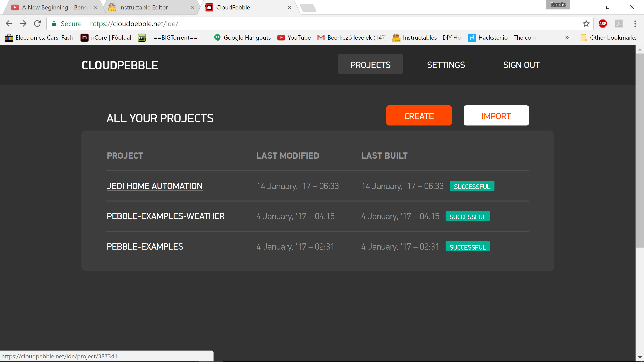This screenshot has height=362, width=644.
Task: Click the bookmark star icon
Action: (586, 24)
